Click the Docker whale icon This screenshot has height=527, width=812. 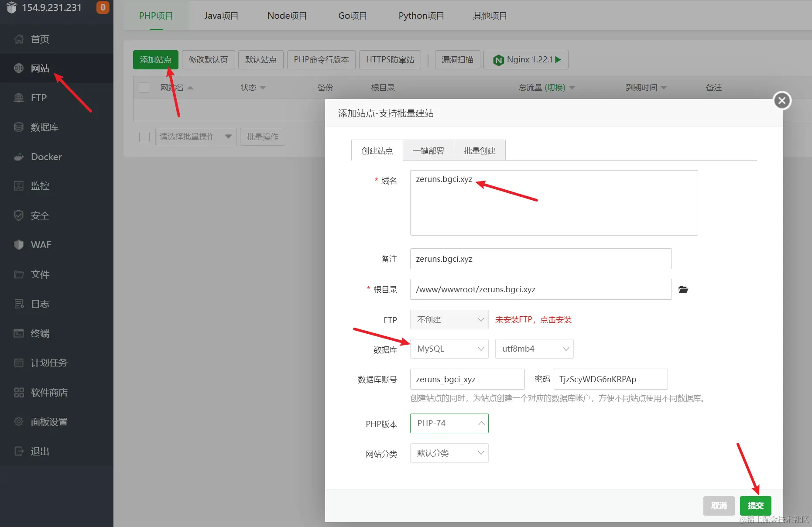[x=19, y=157]
